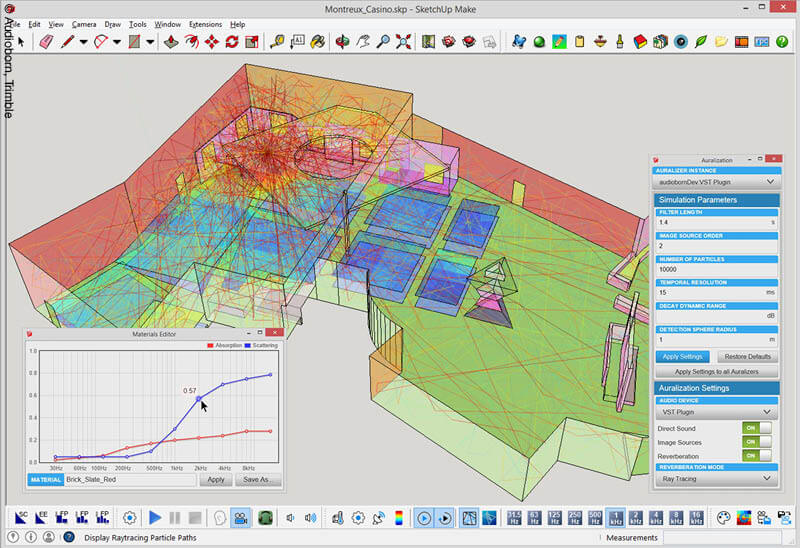Click the satellite dish icon
The image size is (800, 548).
[x=379, y=518]
